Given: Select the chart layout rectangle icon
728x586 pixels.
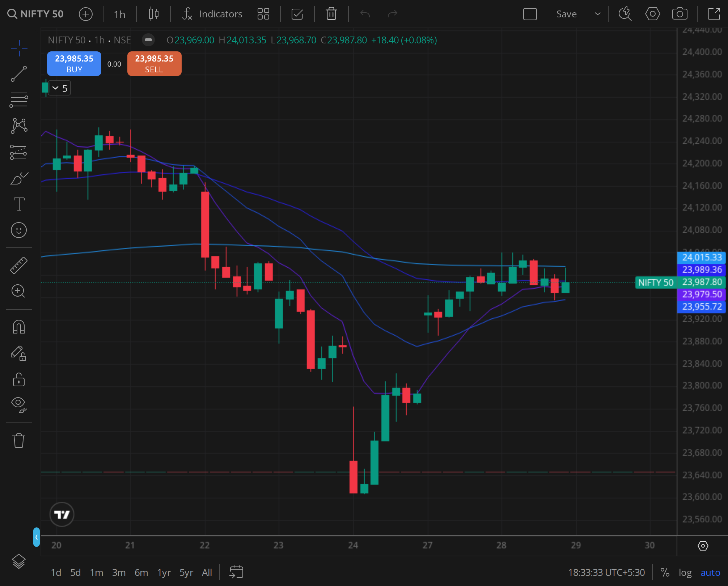Looking at the screenshot, I should point(530,14).
